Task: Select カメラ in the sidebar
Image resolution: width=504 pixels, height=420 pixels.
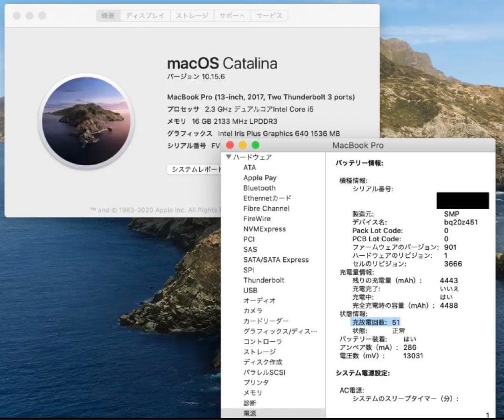Action: (x=252, y=311)
